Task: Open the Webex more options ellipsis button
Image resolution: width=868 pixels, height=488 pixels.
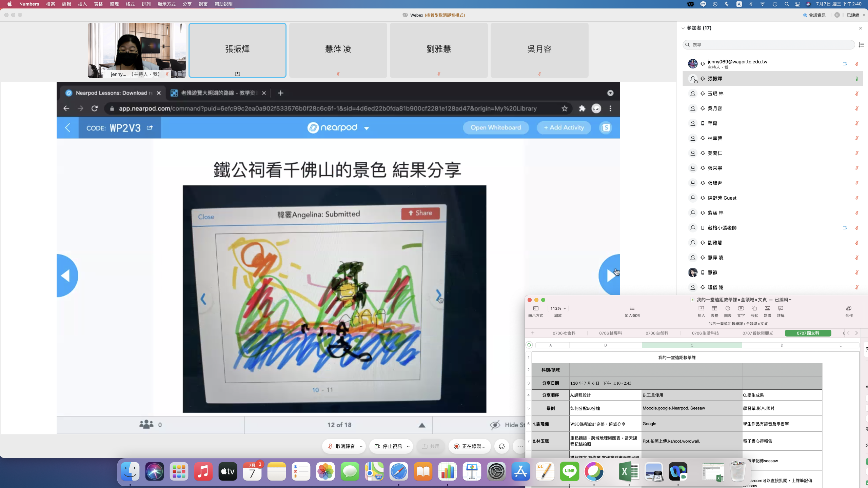Action: click(520, 446)
